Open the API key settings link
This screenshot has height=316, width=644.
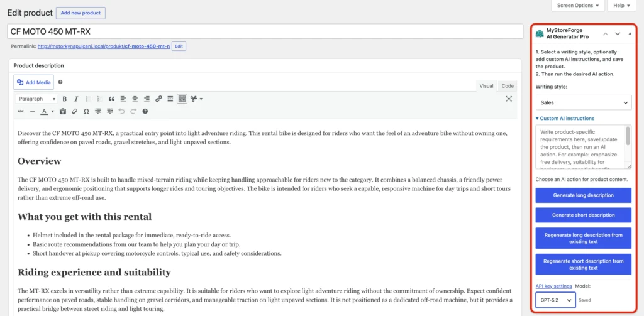553,286
